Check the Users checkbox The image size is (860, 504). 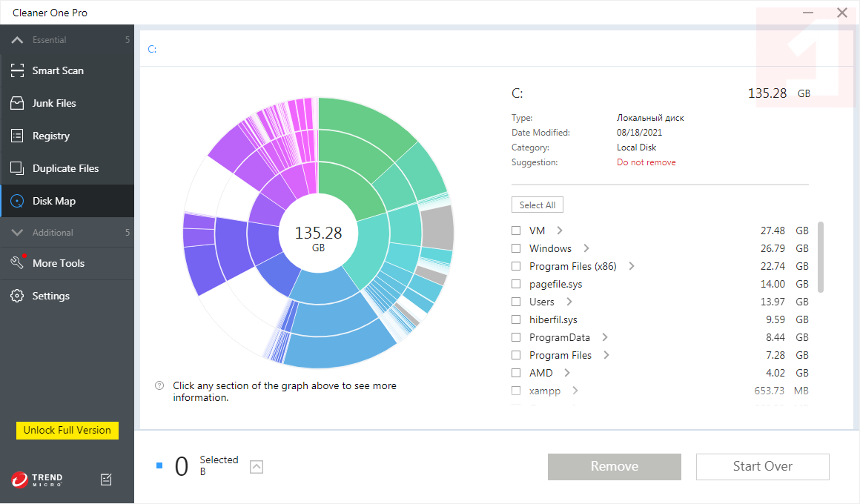click(516, 302)
